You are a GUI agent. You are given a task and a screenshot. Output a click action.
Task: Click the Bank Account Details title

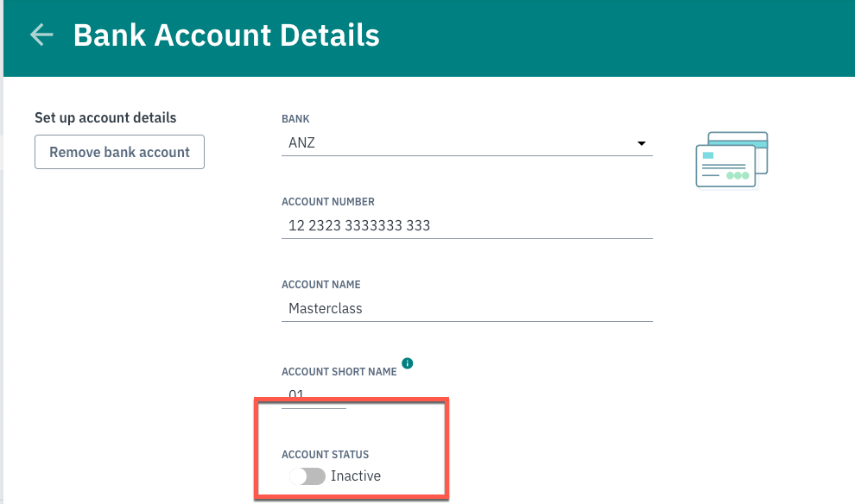coord(226,35)
